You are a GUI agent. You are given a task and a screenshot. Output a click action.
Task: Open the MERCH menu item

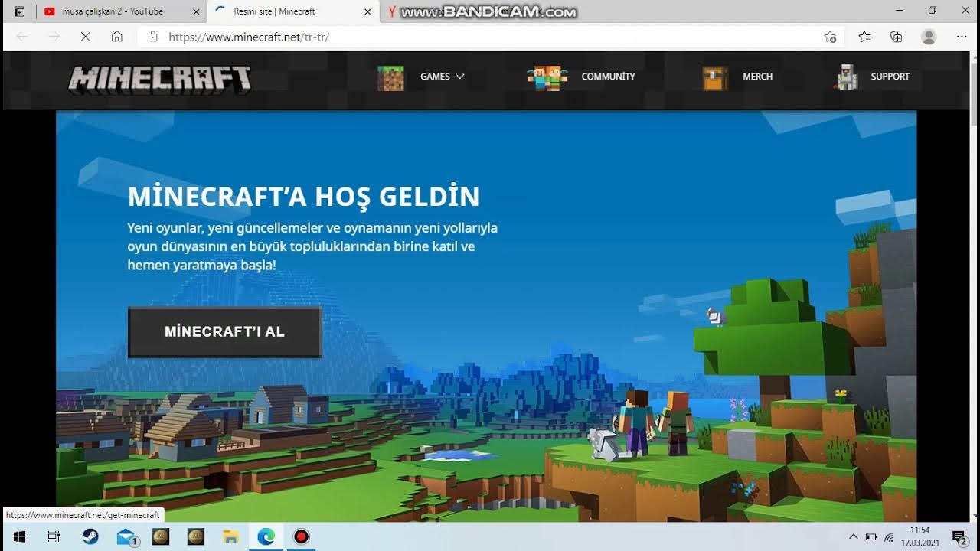(757, 77)
